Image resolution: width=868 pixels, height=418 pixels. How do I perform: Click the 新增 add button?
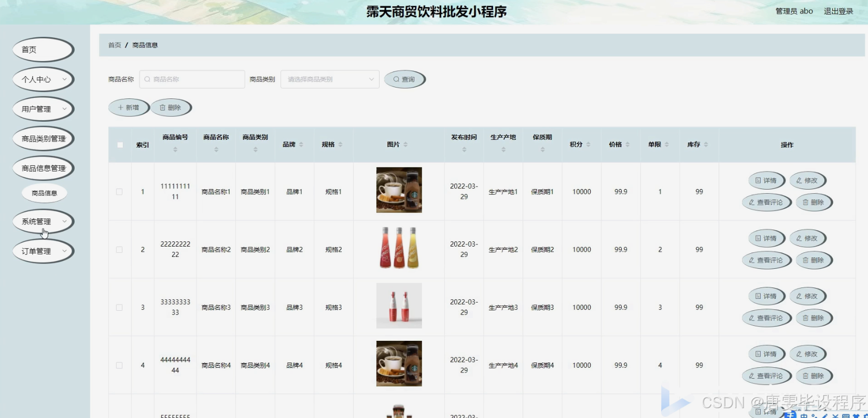128,108
